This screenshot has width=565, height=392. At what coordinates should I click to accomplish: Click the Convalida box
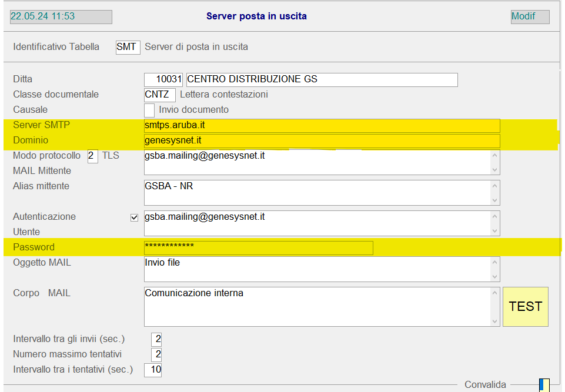tap(544, 385)
